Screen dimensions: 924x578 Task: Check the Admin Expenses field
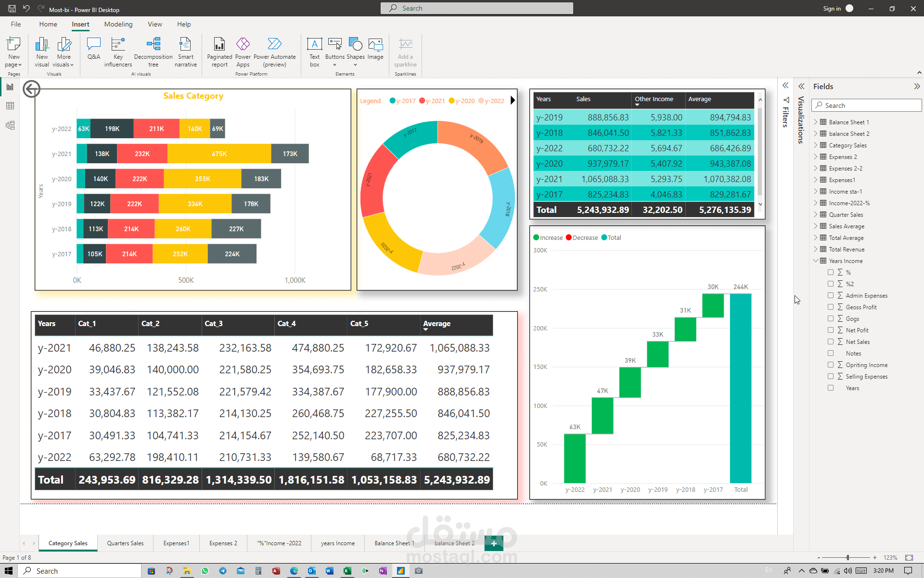[x=831, y=295]
